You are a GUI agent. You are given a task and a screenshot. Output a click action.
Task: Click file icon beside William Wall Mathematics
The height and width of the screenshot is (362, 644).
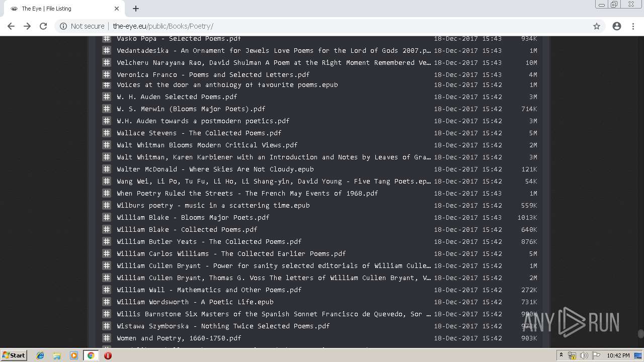[x=107, y=290]
